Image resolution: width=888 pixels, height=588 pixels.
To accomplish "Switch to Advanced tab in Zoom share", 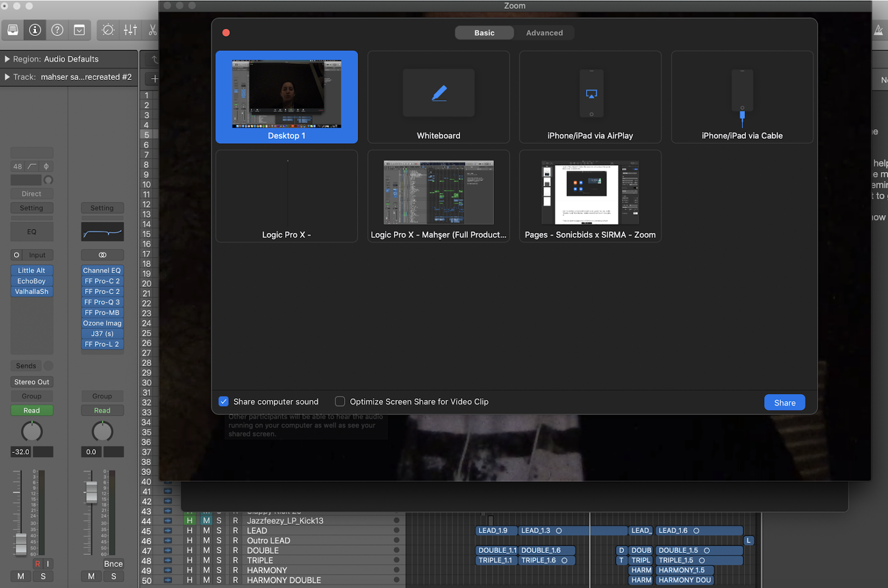I will 544,33.
